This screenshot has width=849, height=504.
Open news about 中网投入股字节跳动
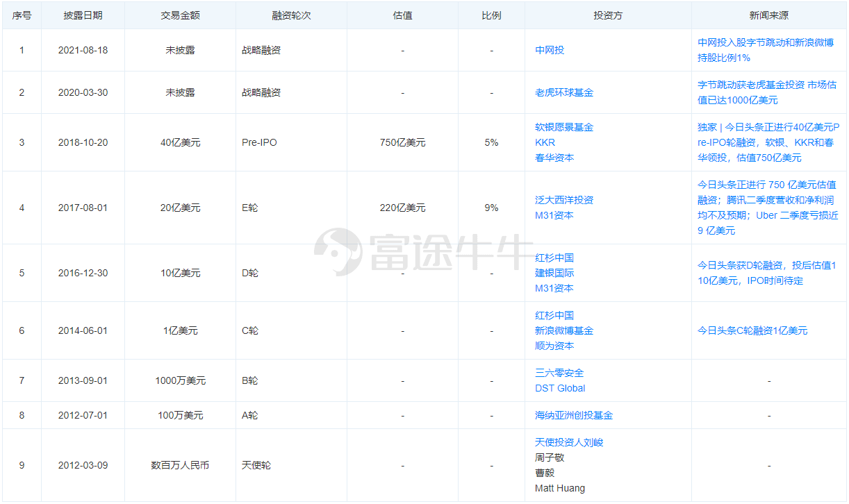(x=766, y=50)
